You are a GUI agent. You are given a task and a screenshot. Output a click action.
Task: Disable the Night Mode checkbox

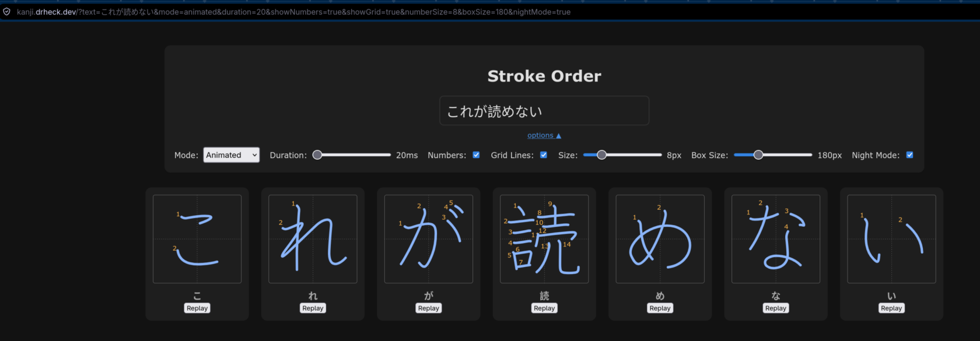pyautogui.click(x=909, y=155)
